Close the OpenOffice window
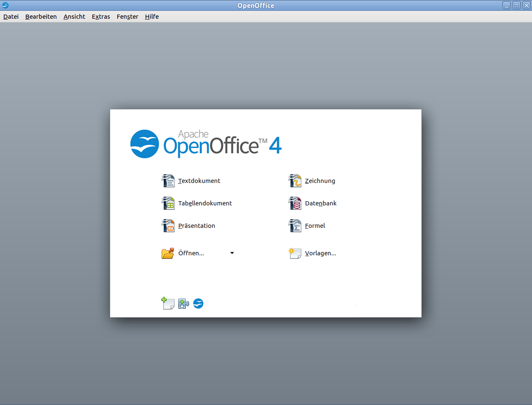532x405 pixels. pyautogui.click(x=526, y=5)
